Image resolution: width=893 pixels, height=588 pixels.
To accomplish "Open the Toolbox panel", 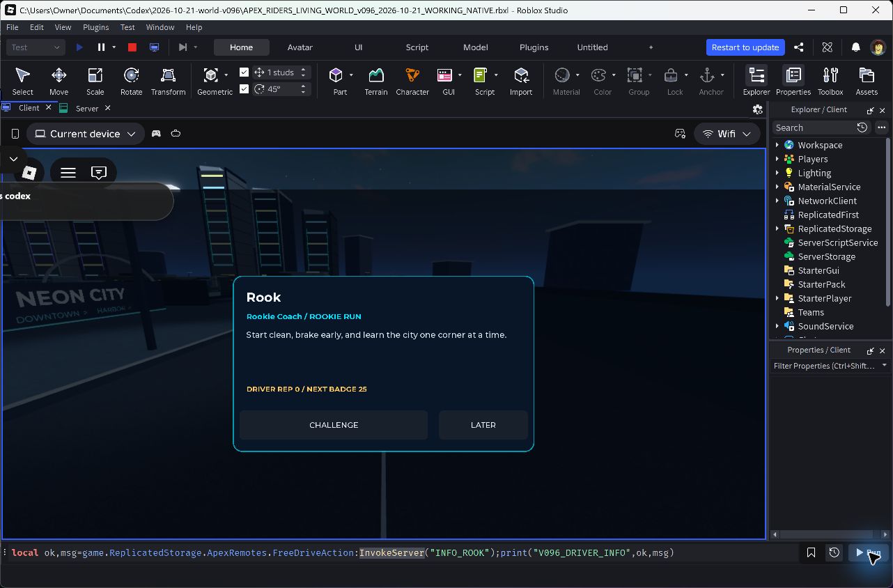I will click(830, 81).
